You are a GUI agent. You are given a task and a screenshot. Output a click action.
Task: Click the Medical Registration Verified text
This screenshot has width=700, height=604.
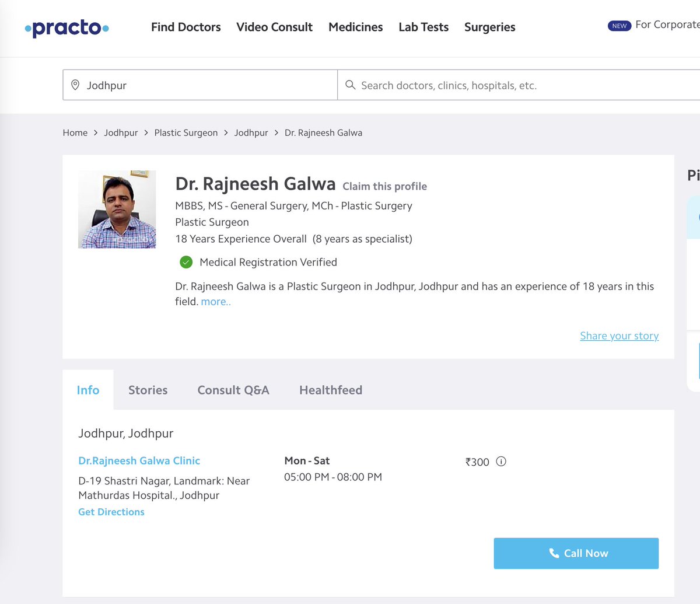pyautogui.click(x=268, y=262)
